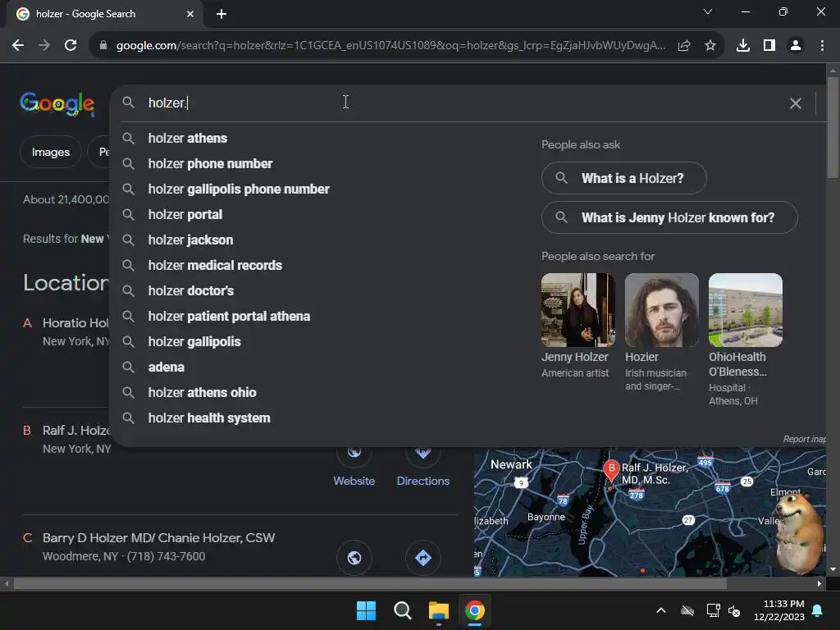
Task: Toggle Chrome side panel
Action: [x=769, y=46]
